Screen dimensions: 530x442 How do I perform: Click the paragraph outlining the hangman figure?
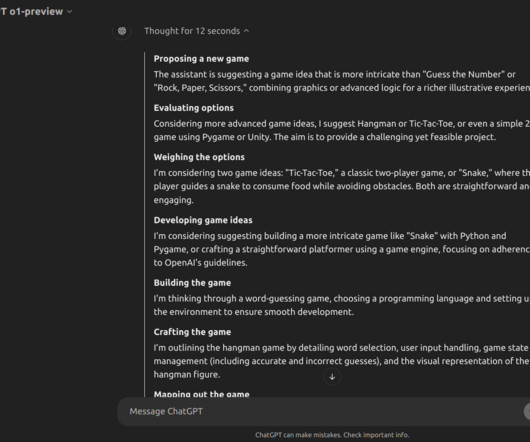[342, 361]
